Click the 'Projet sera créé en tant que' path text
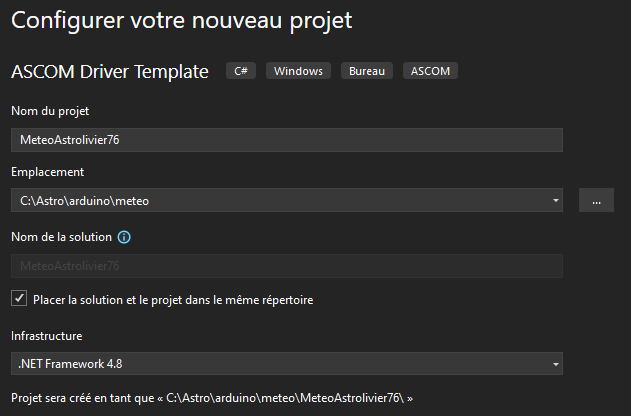Screen dimensions: 631x416 [x=211, y=398]
